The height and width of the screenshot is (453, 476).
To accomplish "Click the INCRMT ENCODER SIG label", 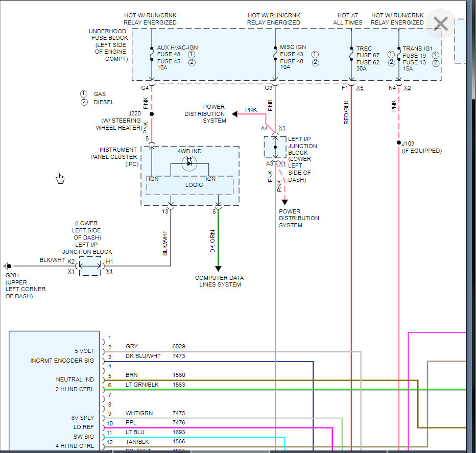I will click(x=62, y=361).
